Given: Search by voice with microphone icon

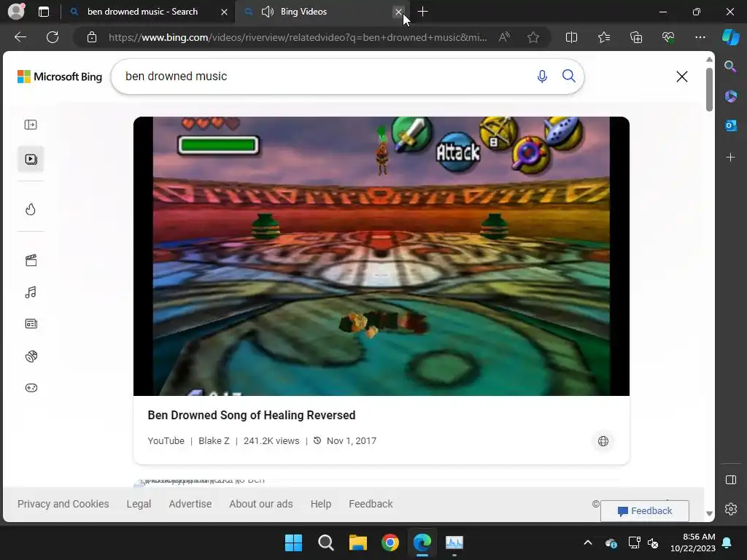Looking at the screenshot, I should pos(542,76).
